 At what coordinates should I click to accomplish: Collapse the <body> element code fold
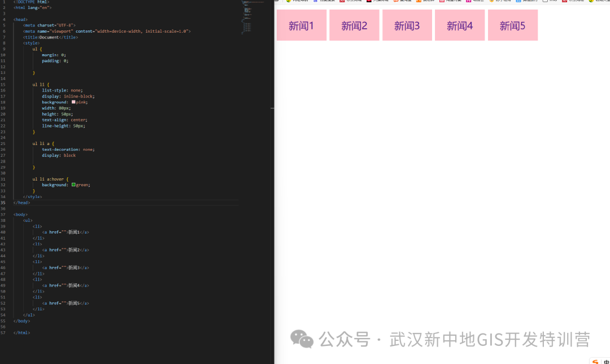point(10,214)
